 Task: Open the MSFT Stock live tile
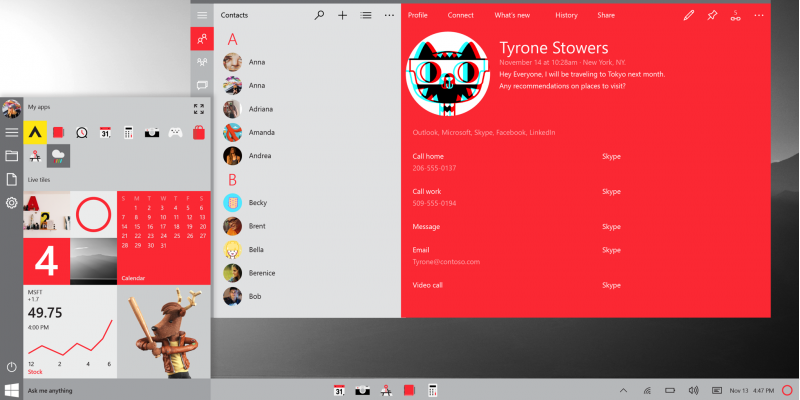pos(70,332)
